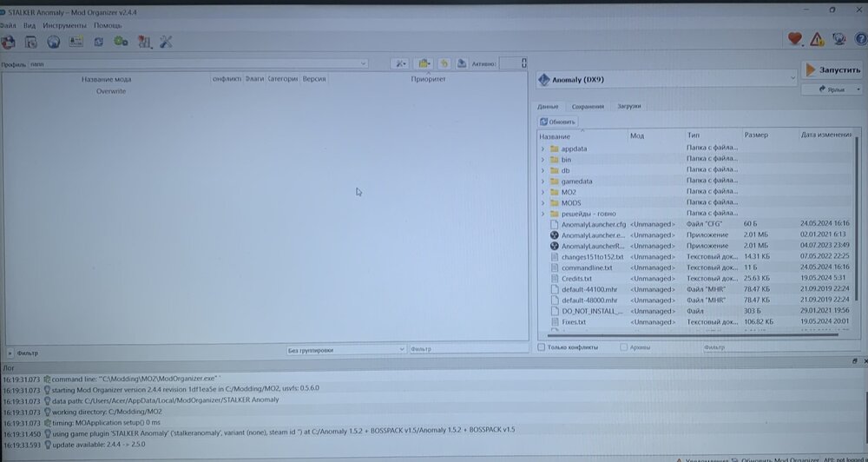This screenshot has height=462, width=868.
Task: Click the create backup icon
Action: point(461,63)
